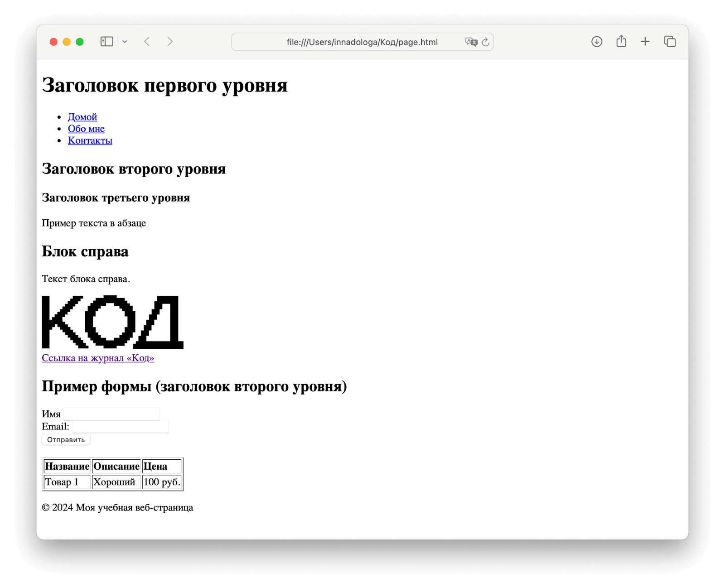This screenshot has width=725, height=588.
Task: Open the downloads icon
Action: (x=597, y=42)
